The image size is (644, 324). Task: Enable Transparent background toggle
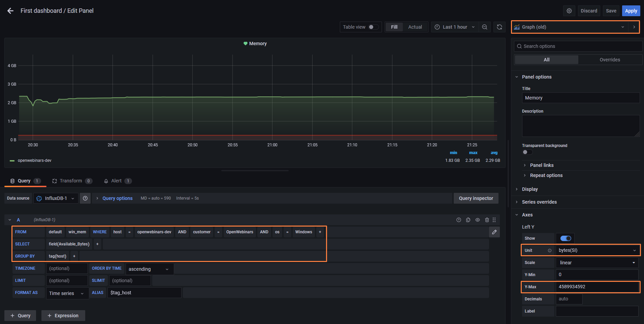[527, 152]
